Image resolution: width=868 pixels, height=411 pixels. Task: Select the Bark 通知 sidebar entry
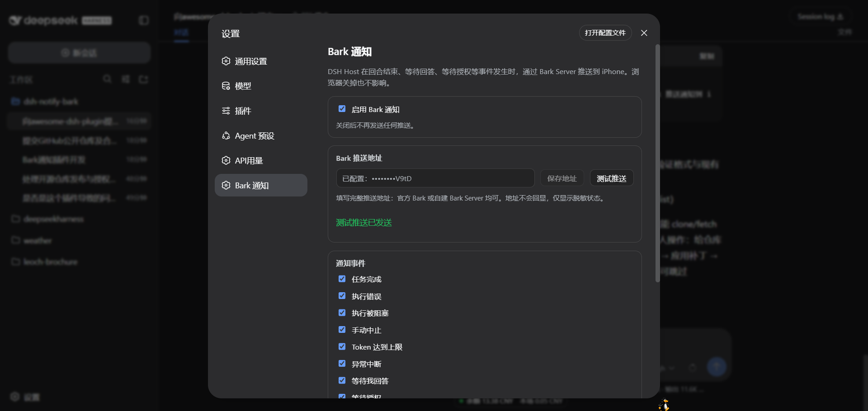pyautogui.click(x=261, y=185)
